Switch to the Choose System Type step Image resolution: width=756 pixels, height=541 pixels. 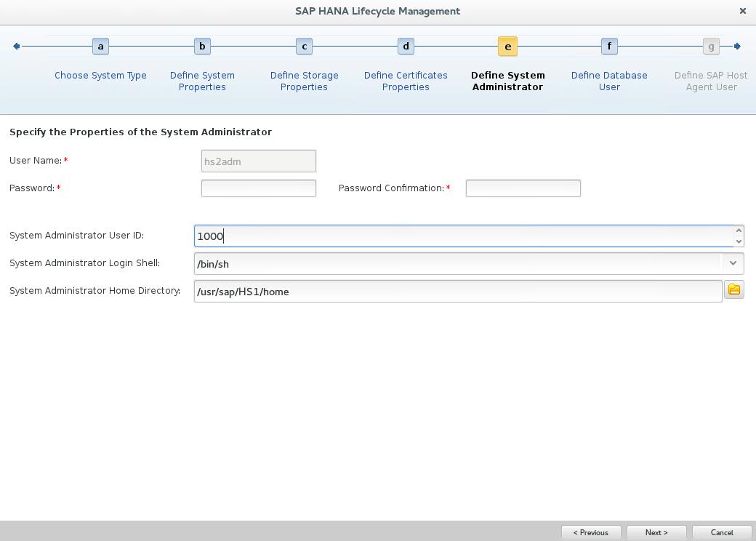point(100,75)
